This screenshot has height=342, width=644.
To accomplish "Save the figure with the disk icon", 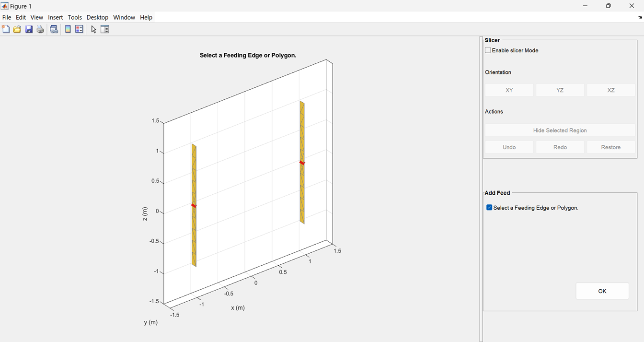I will (29, 29).
